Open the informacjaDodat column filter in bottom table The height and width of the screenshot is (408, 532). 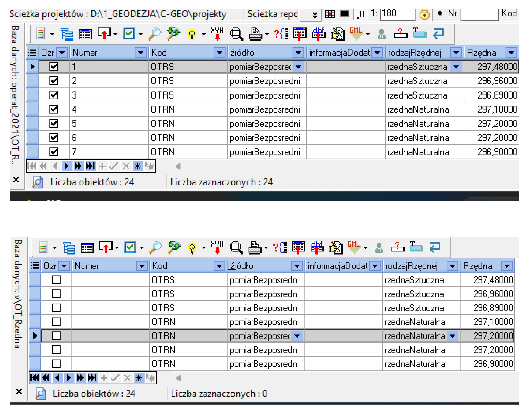click(375, 266)
